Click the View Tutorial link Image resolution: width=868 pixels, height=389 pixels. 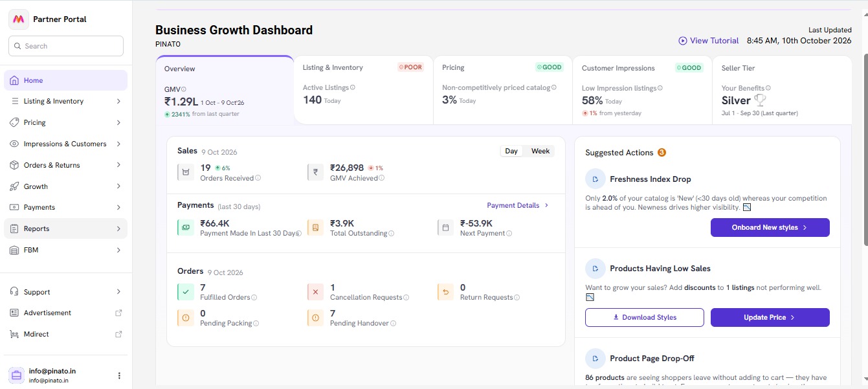coord(709,41)
